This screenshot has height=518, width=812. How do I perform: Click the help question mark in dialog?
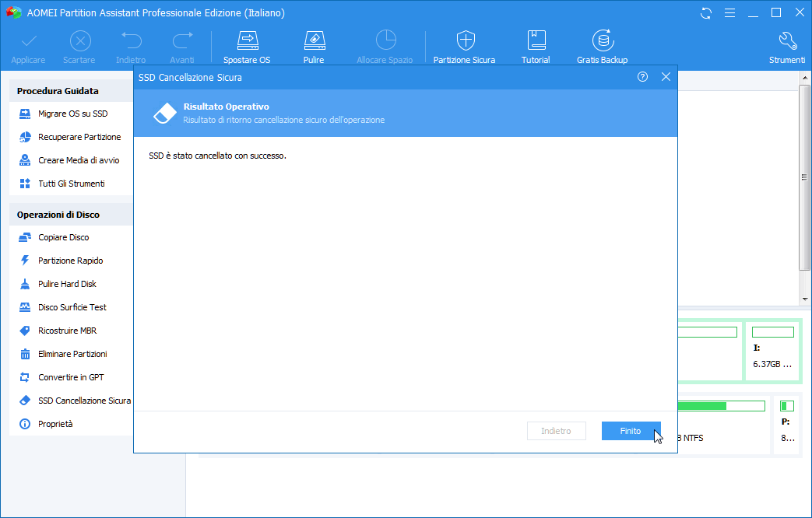(642, 77)
